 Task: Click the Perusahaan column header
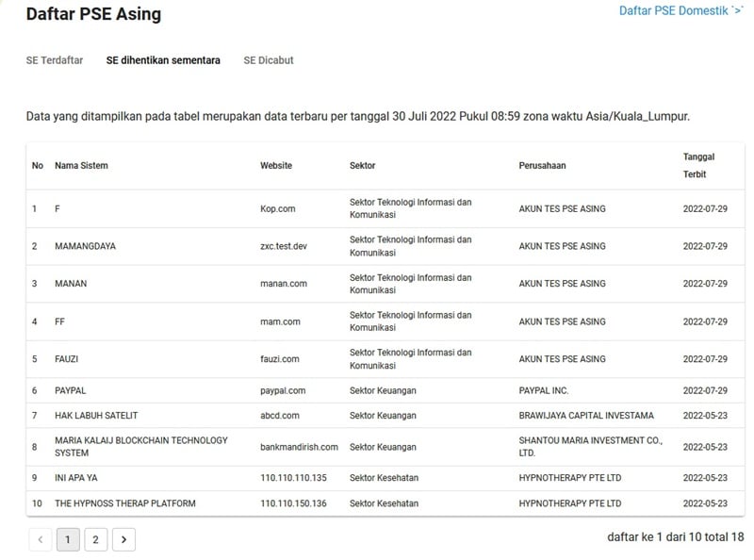coord(542,166)
